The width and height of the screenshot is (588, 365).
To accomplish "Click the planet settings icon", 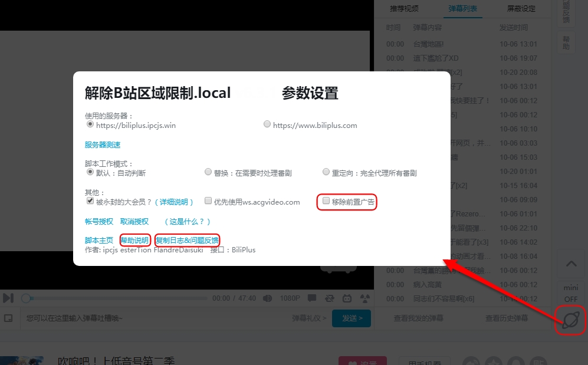I will [571, 320].
